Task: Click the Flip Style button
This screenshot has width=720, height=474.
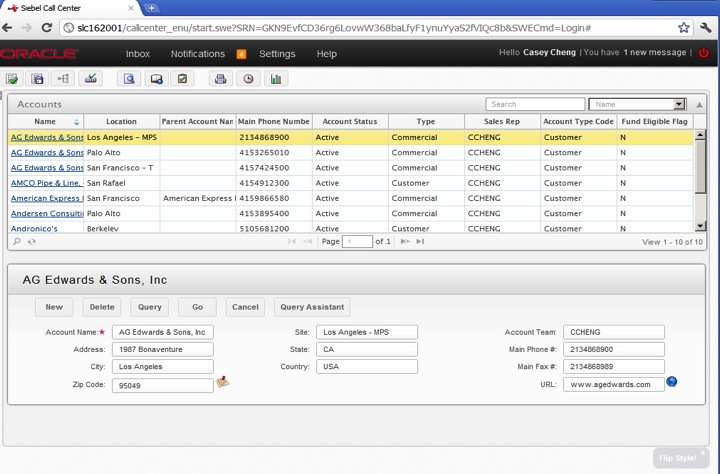Action: (x=679, y=458)
